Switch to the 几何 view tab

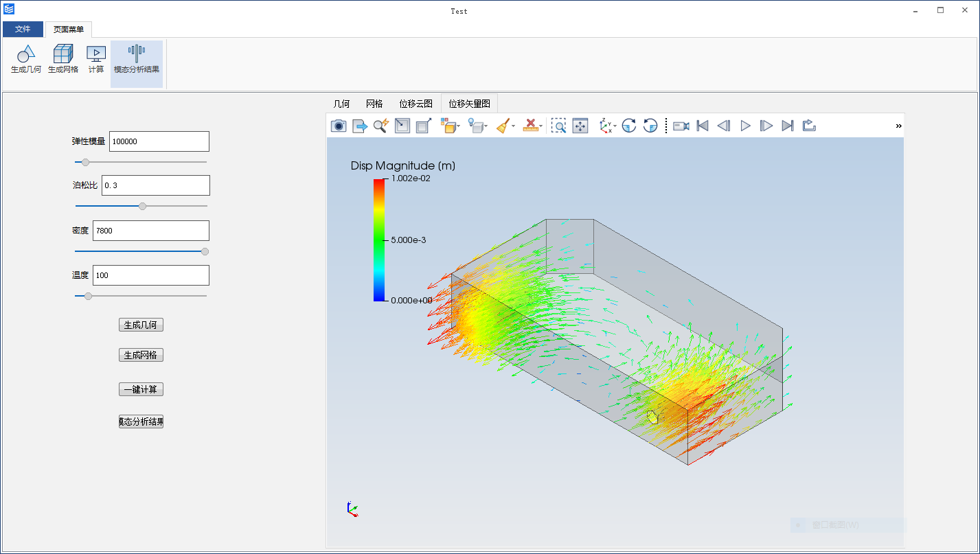coord(341,104)
